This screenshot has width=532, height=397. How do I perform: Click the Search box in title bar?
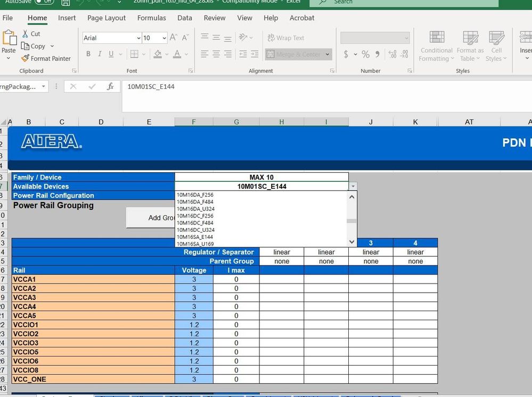coord(404,2)
